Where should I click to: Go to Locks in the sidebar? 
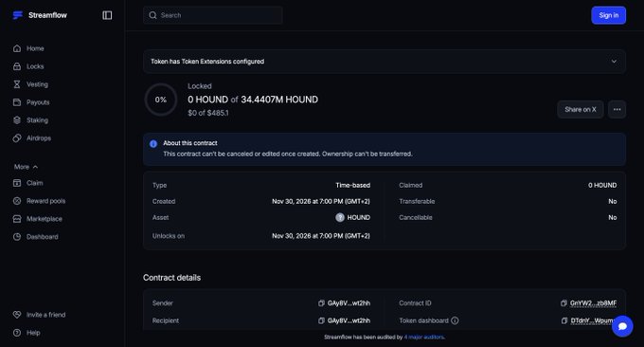coord(35,66)
